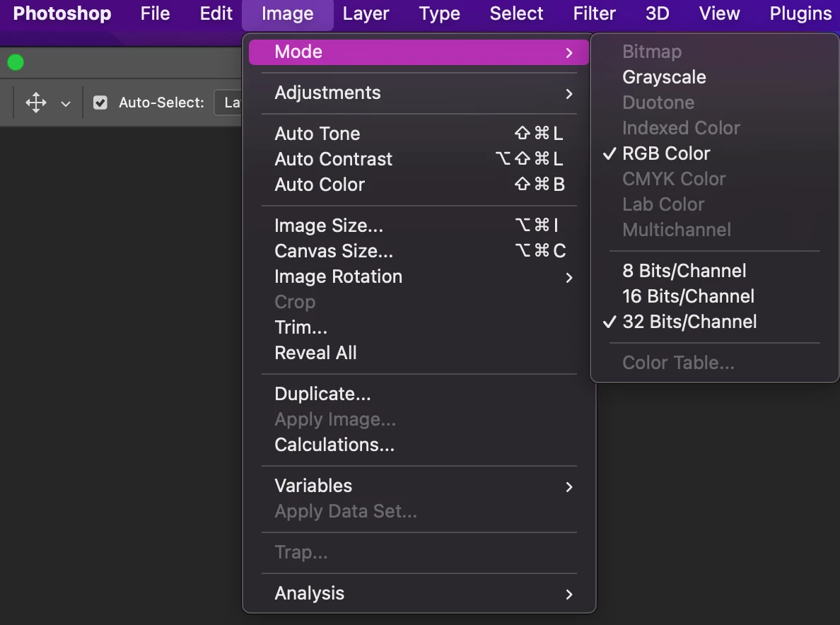The width and height of the screenshot is (840, 625).
Task: Open the Filter menu
Action: coord(594,13)
